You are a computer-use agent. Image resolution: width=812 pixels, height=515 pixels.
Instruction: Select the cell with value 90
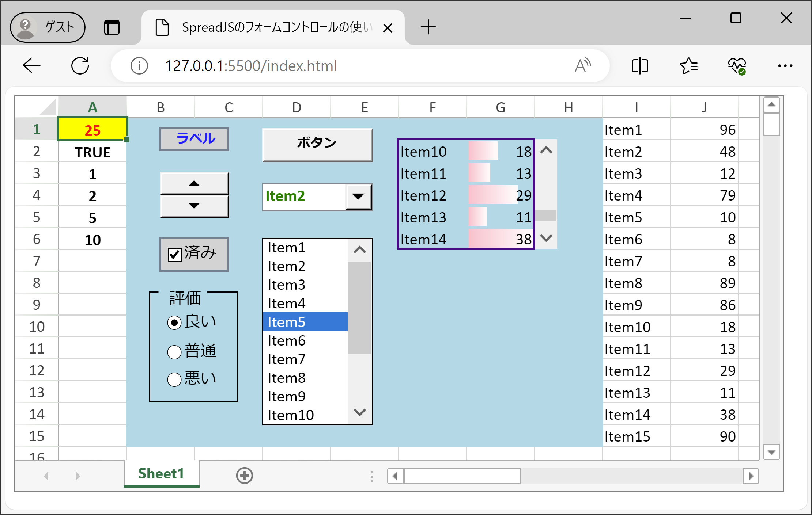705,436
